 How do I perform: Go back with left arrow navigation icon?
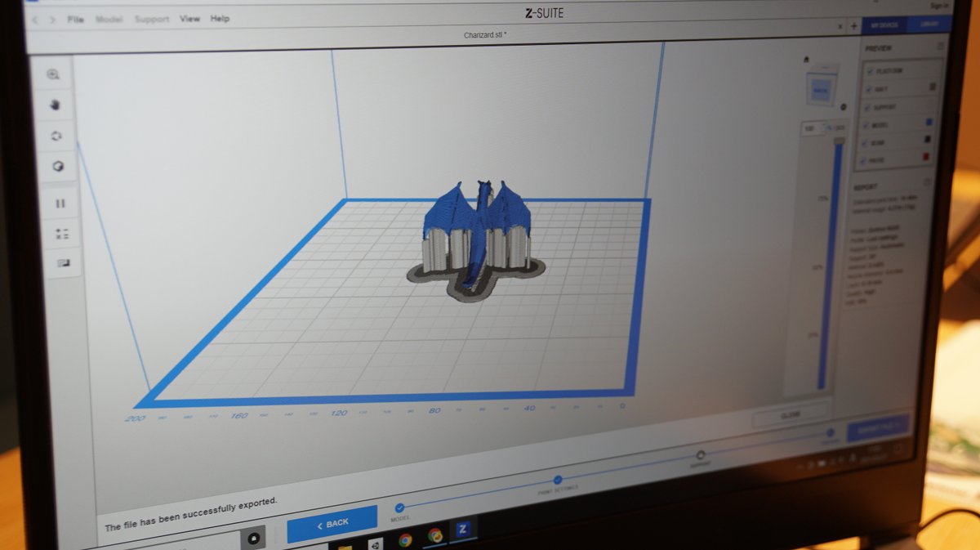35,19
